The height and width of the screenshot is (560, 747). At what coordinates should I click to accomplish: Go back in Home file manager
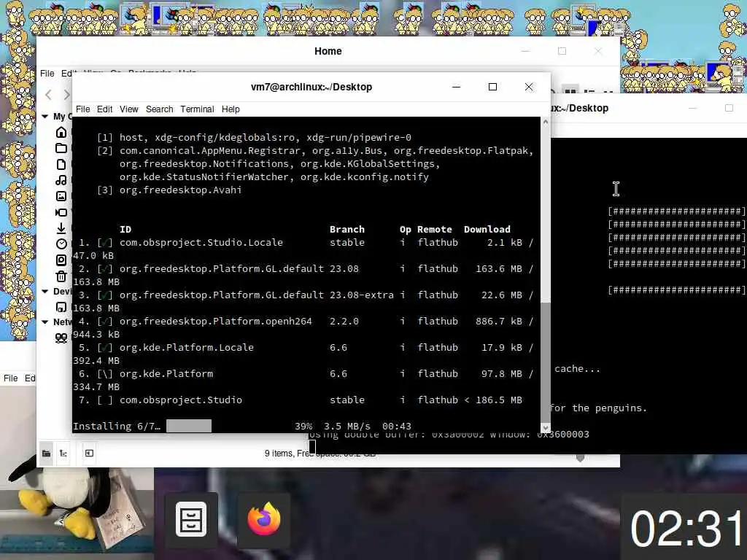click(48, 94)
